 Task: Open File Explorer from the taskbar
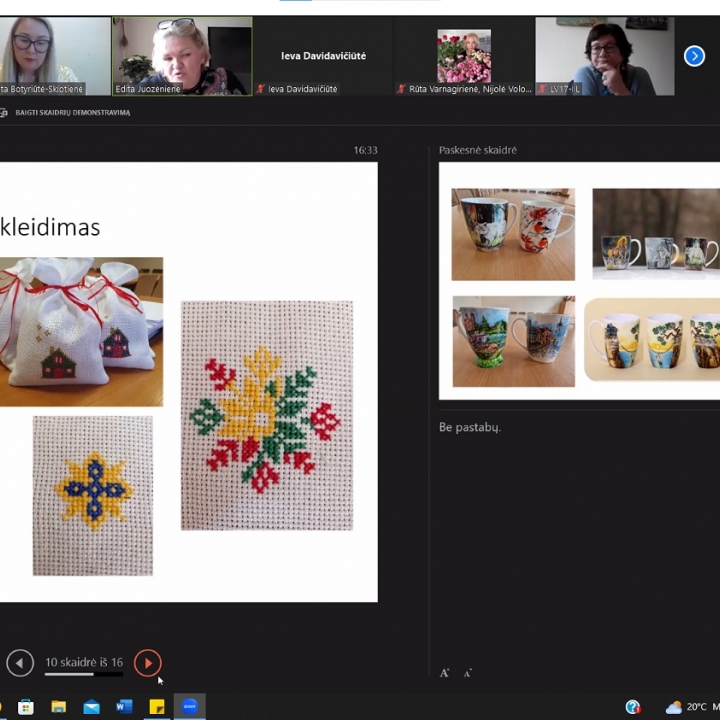tap(59, 707)
